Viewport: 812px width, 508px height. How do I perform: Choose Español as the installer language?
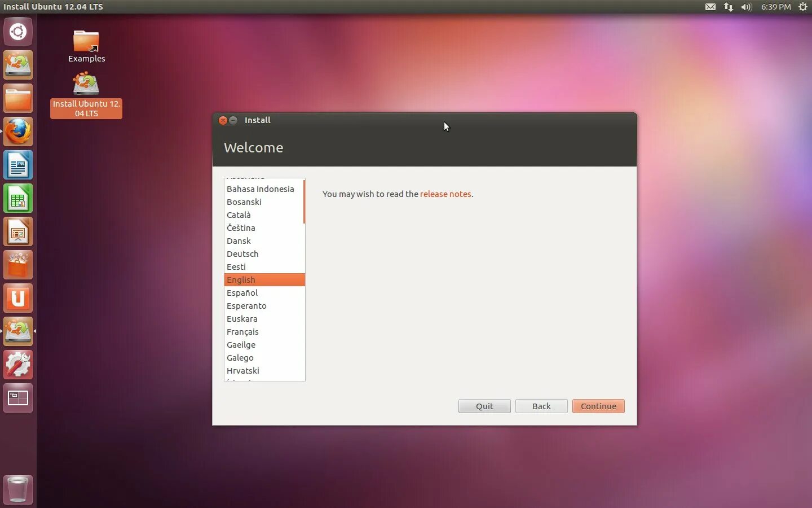pyautogui.click(x=263, y=292)
